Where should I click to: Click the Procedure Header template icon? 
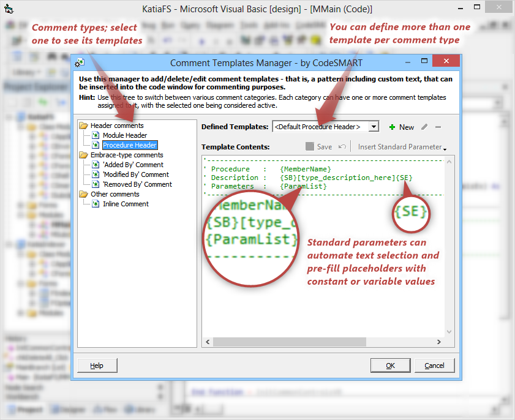pyautogui.click(x=96, y=145)
